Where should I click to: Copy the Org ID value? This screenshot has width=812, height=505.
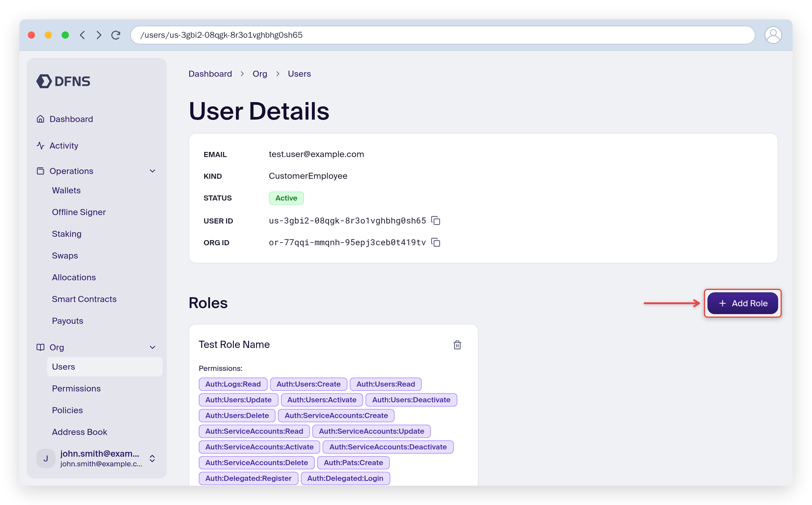coord(436,243)
